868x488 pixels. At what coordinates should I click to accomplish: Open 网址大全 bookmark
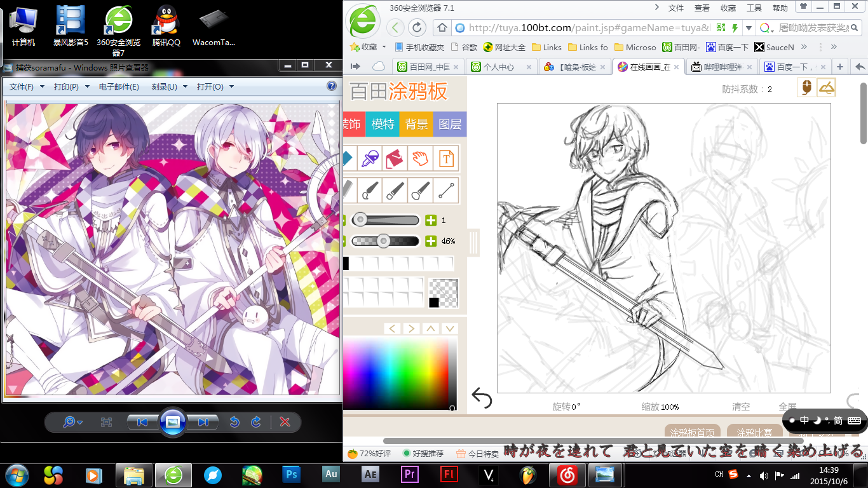(x=505, y=47)
